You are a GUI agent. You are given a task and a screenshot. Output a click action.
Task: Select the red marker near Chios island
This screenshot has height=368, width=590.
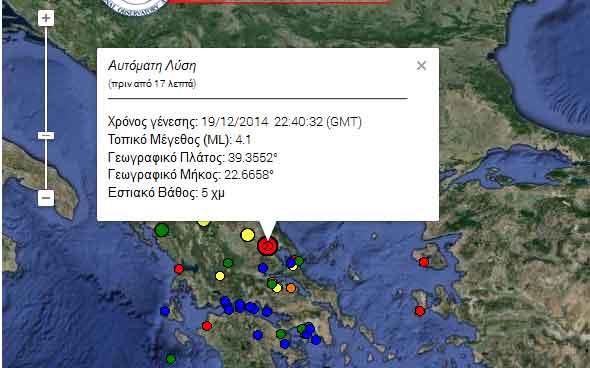point(420,311)
